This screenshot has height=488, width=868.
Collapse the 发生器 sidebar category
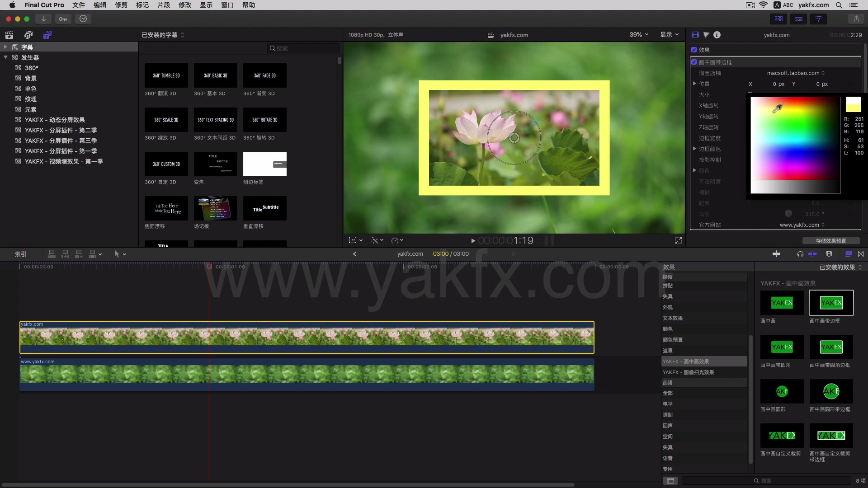click(x=5, y=57)
